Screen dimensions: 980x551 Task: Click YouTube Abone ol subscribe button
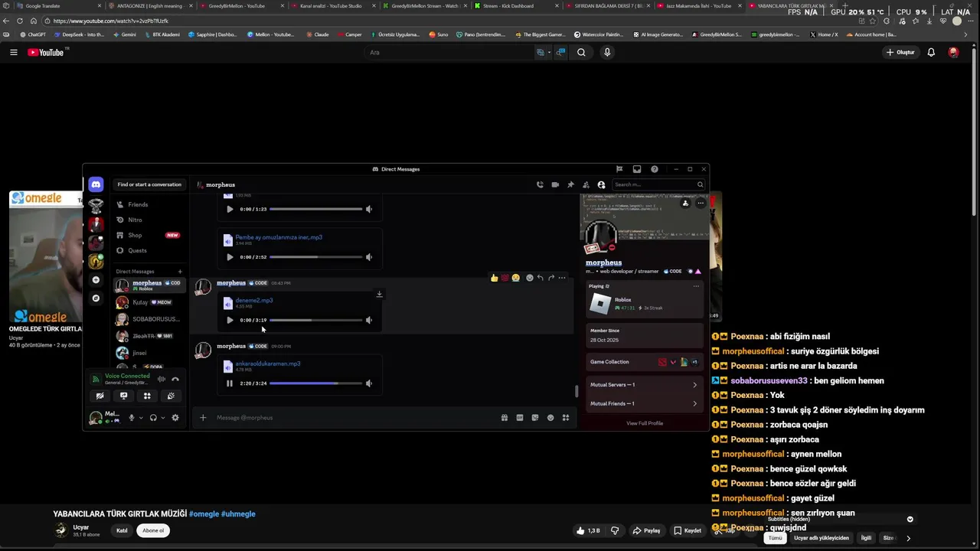tap(153, 530)
